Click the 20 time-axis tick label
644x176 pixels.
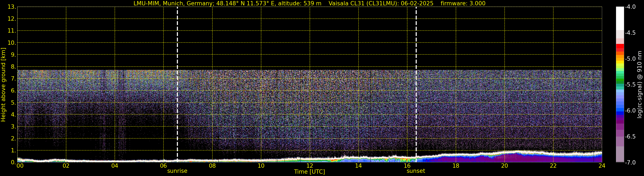pyautogui.click(x=505, y=166)
